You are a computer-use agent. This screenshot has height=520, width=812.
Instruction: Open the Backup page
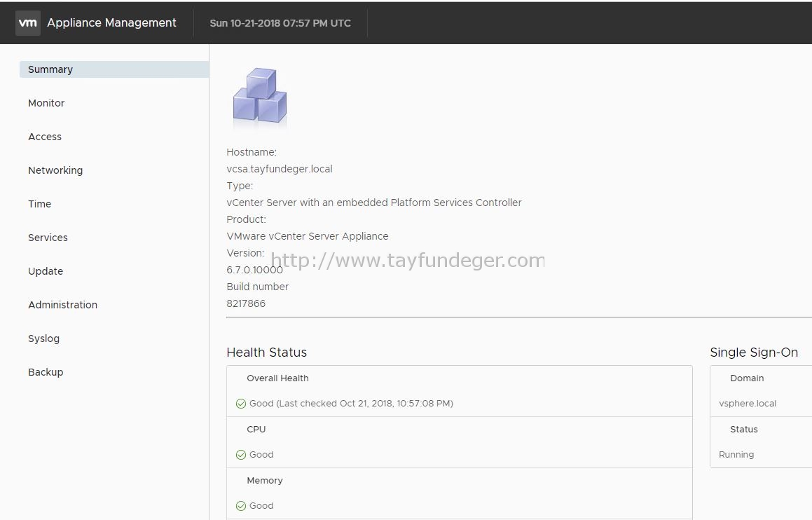[x=46, y=372]
